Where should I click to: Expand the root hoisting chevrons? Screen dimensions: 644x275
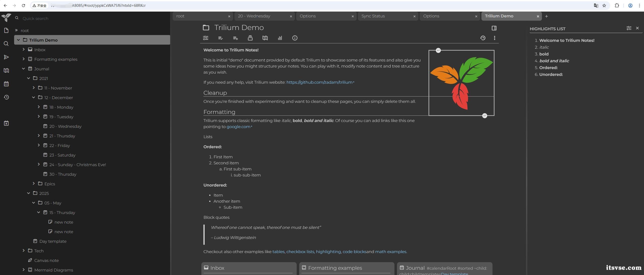[x=16, y=30]
